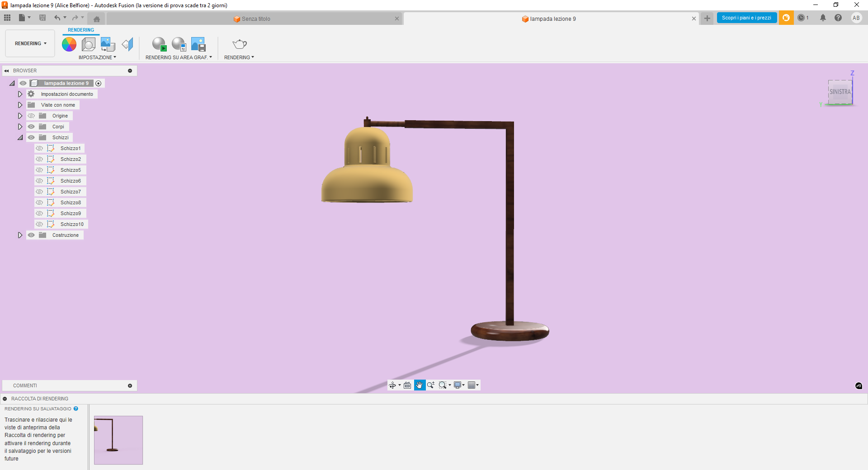Screen dimensions: 868x470
Task: Switch to the Senza titolo tab
Action: pyautogui.click(x=255, y=19)
